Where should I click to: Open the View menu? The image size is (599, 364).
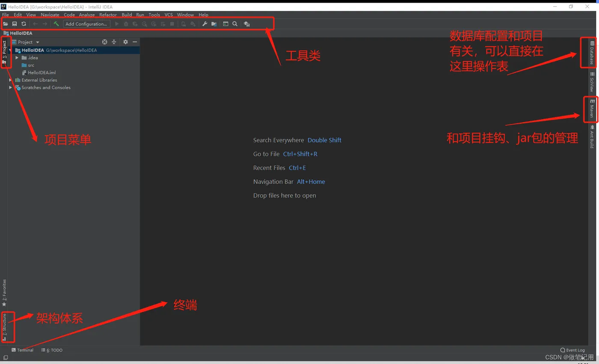click(x=31, y=15)
